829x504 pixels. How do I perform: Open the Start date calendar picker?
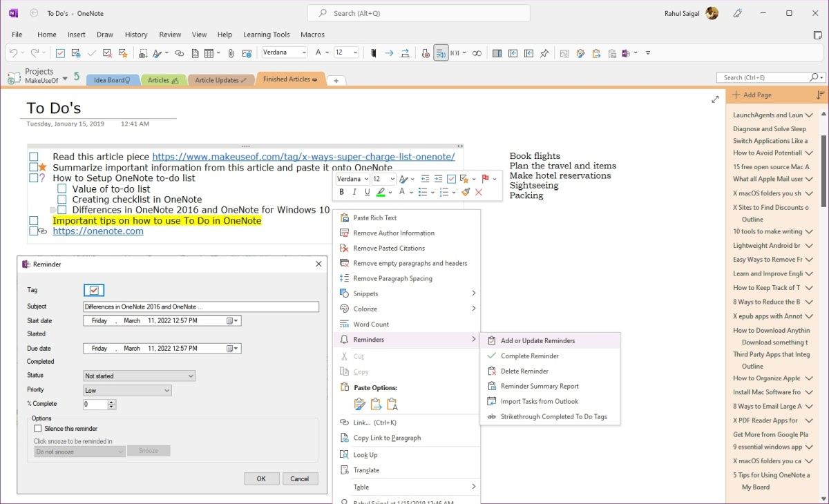click(x=233, y=320)
